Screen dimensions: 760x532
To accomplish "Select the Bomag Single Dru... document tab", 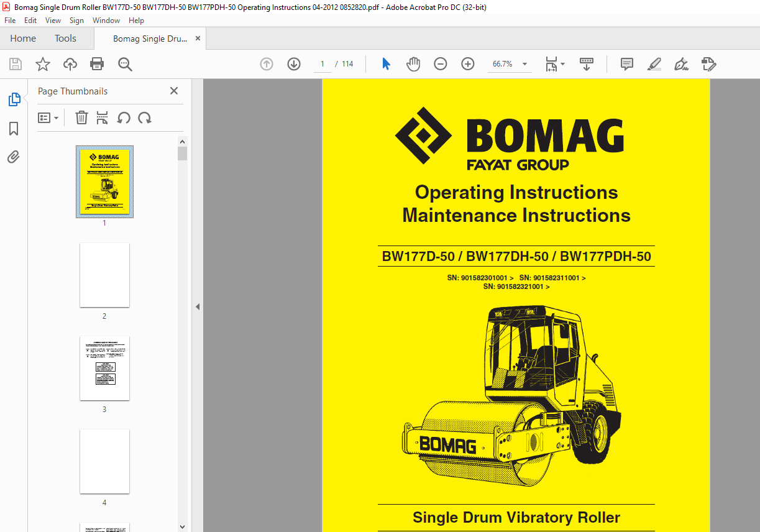I will 150,39.
